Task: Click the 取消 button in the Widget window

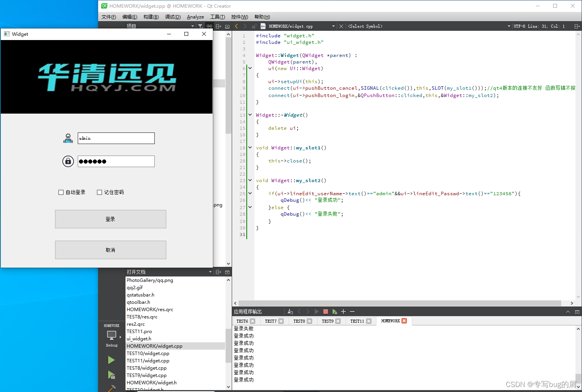Action: click(x=110, y=250)
